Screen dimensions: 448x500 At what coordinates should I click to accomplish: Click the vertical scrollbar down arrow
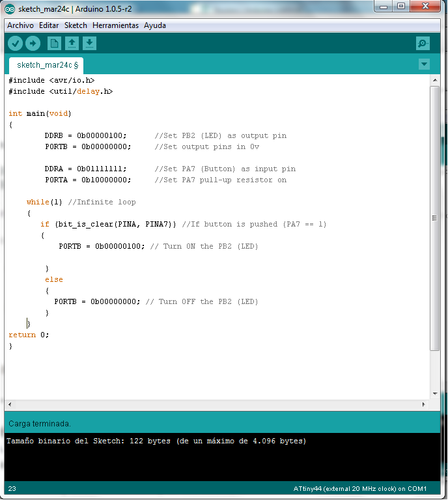(x=435, y=393)
